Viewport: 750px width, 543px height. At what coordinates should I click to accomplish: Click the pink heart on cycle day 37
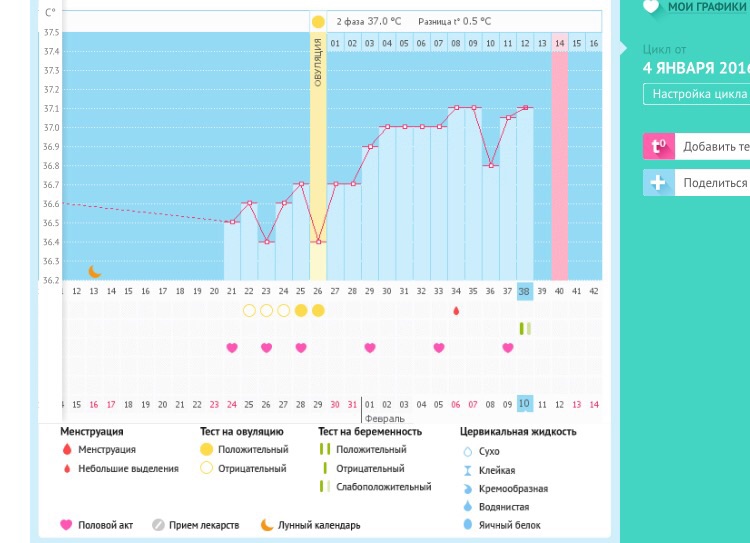508,348
